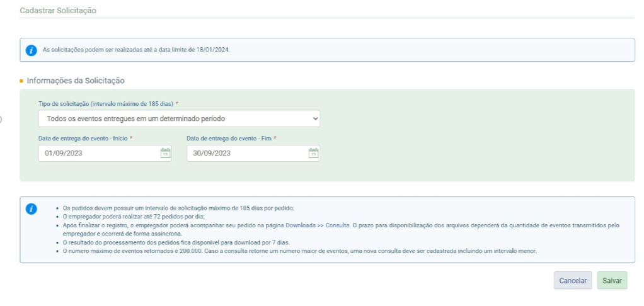Expand the Tipo de solicitação dropdown arrow
The width and height of the screenshot is (644, 306).
(314, 118)
